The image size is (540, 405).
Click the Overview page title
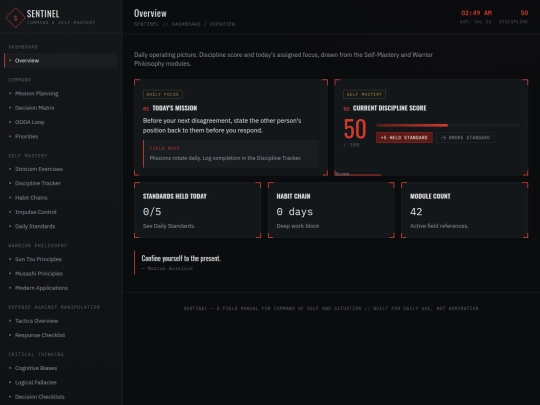150,13
